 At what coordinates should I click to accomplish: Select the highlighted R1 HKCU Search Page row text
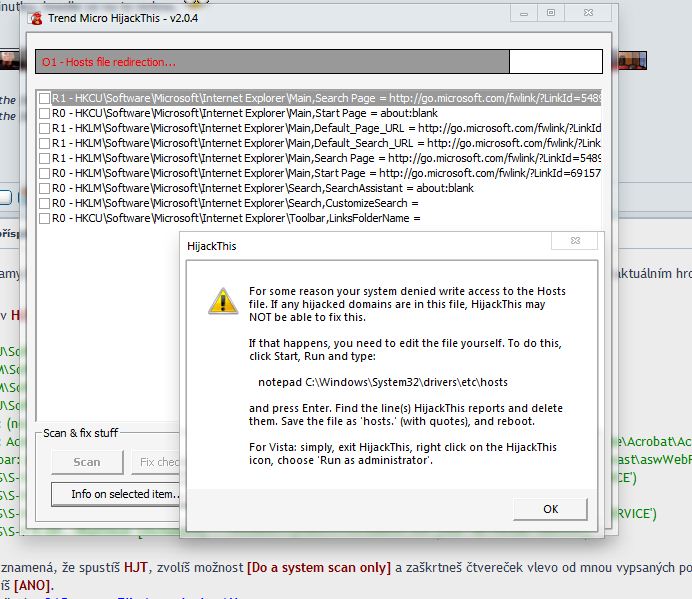click(x=326, y=98)
